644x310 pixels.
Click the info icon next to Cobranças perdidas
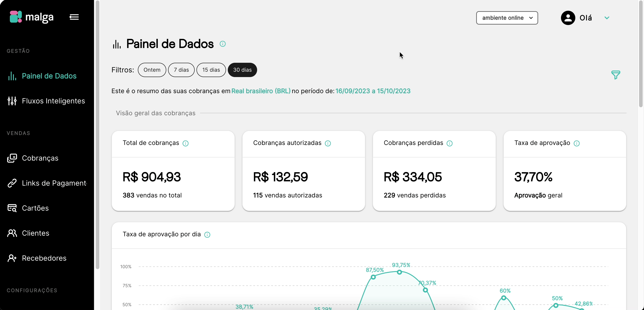click(450, 143)
